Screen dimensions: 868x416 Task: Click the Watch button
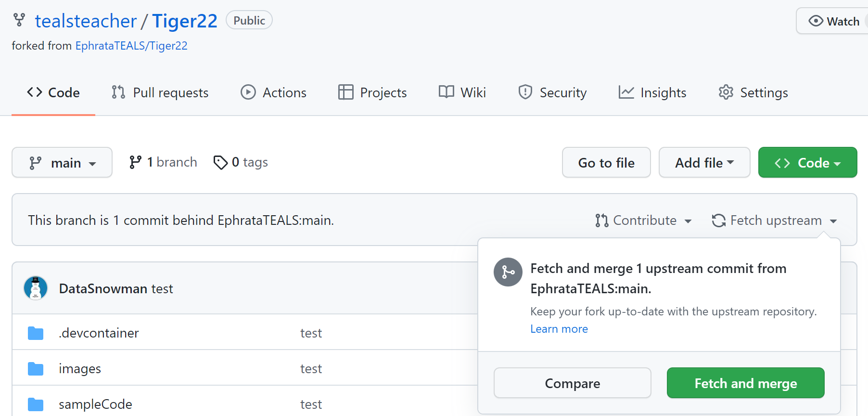(832, 21)
